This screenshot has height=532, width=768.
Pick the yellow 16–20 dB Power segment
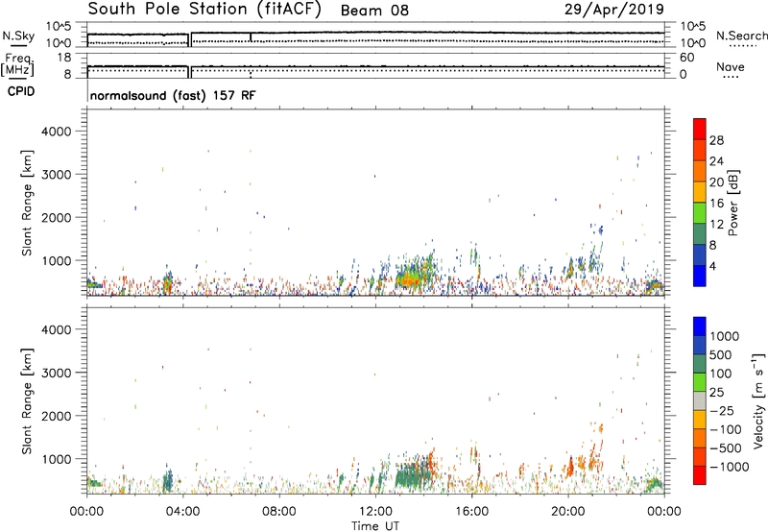point(700,192)
